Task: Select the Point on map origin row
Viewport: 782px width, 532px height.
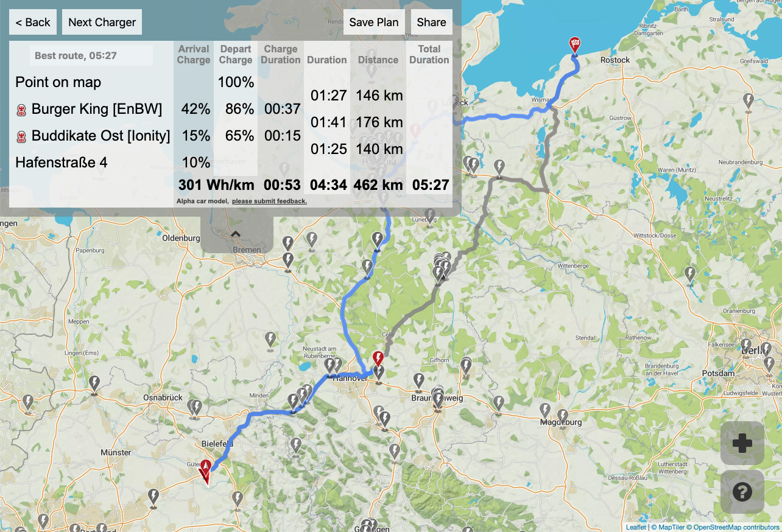Action: click(x=58, y=82)
